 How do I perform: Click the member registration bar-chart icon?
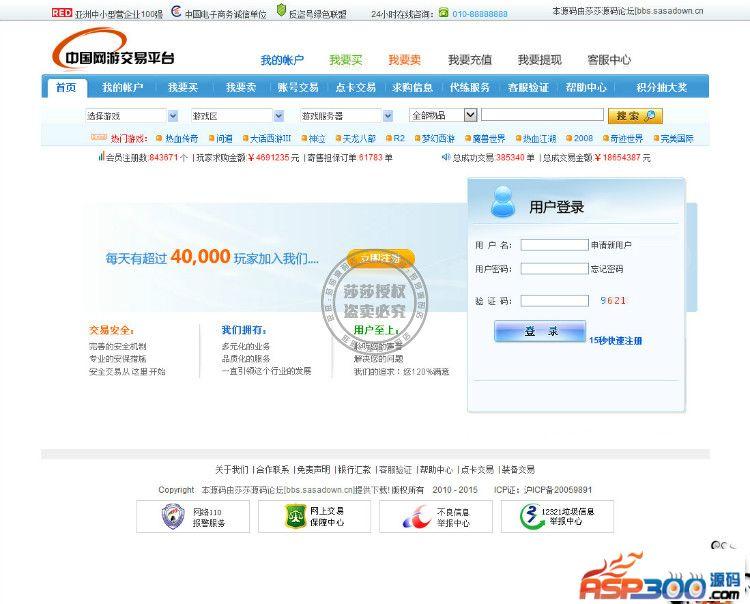pyautogui.click(x=101, y=156)
